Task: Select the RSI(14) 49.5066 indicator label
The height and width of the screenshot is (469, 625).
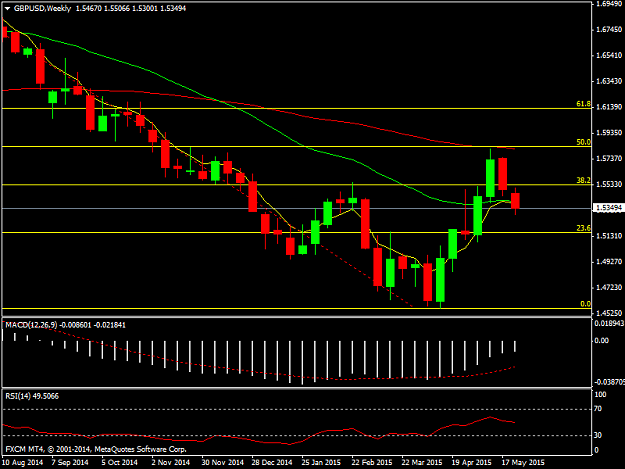Action: click(32, 396)
